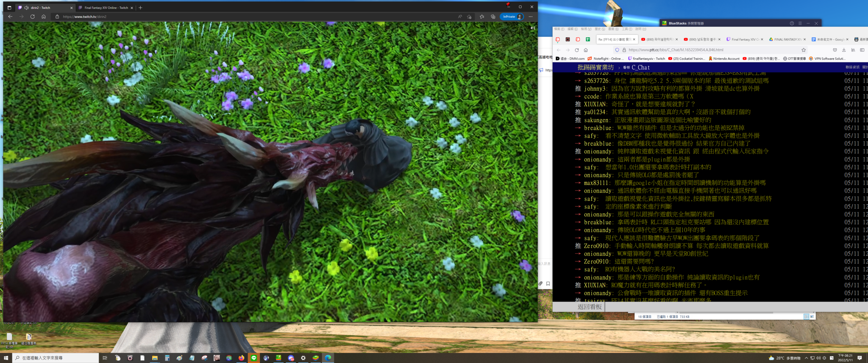This screenshot has width=868, height=363.
Task: Toggle Firefox sidebar icon
Action: tap(862, 50)
